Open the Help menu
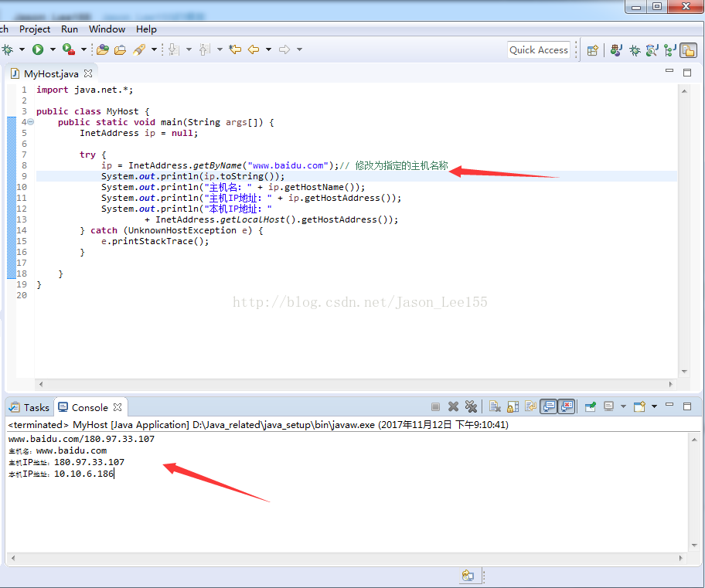705x588 pixels. [146, 29]
